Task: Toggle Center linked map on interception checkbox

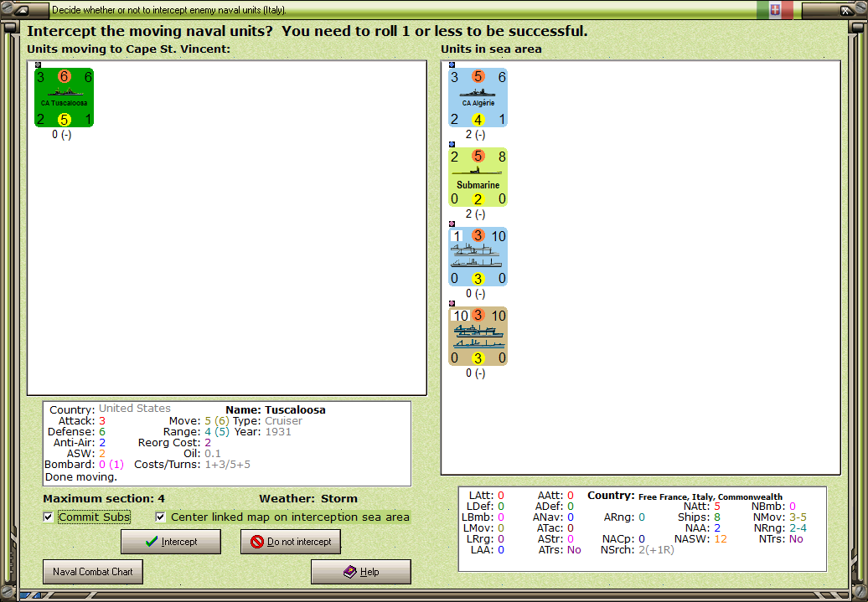Action: [x=161, y=517]
